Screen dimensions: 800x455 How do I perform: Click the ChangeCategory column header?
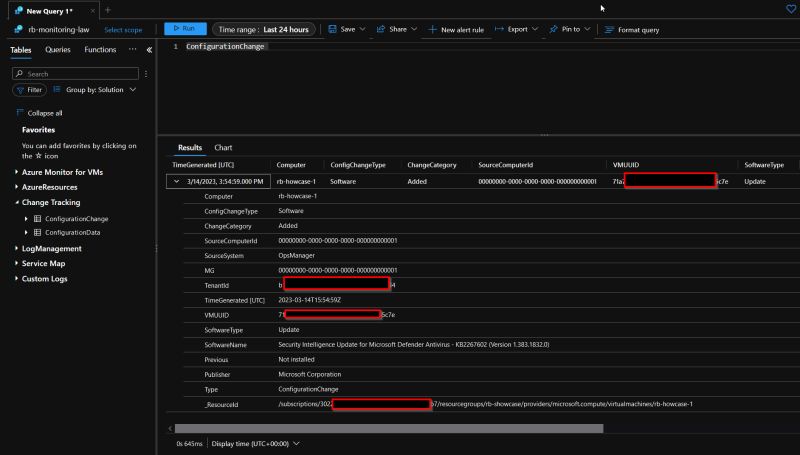point(432,165)
